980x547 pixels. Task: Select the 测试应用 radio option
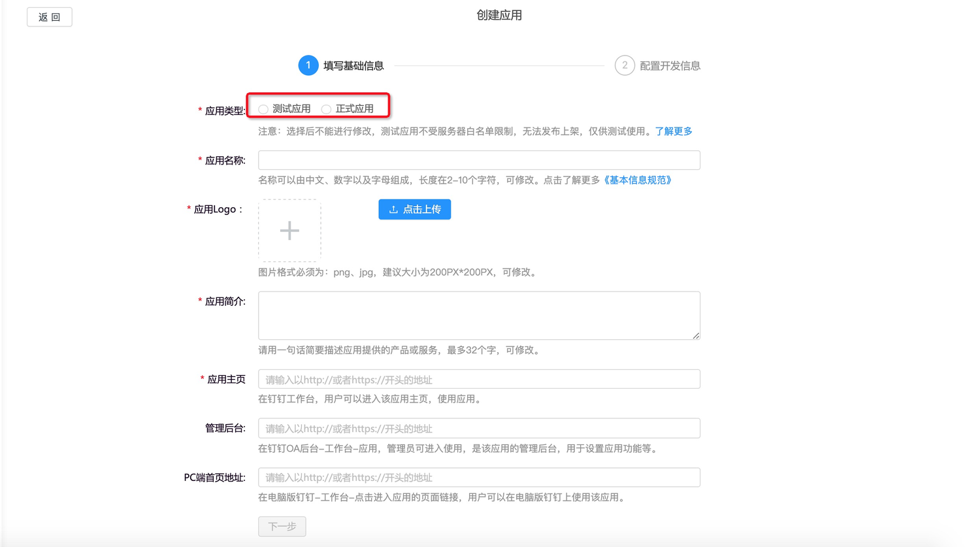[263, 109]
